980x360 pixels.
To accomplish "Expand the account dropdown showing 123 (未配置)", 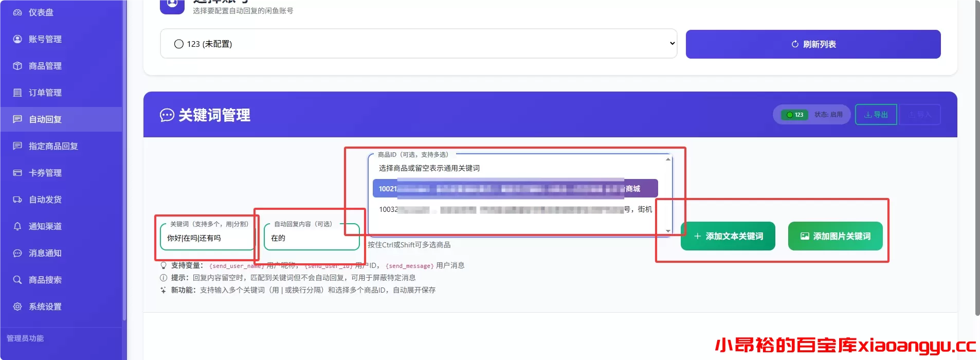I will [419, 44].
